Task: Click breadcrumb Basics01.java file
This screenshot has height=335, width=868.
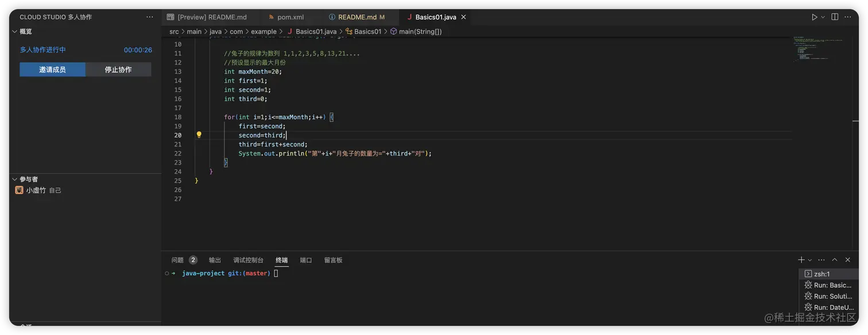Action: click(x=312, y=32)
